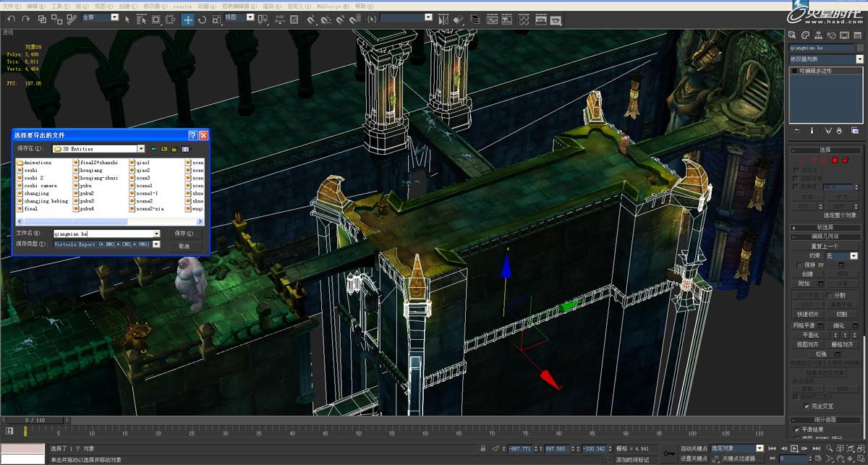Open the 保存类型 Virtools Export dropdown

[107, 244]
